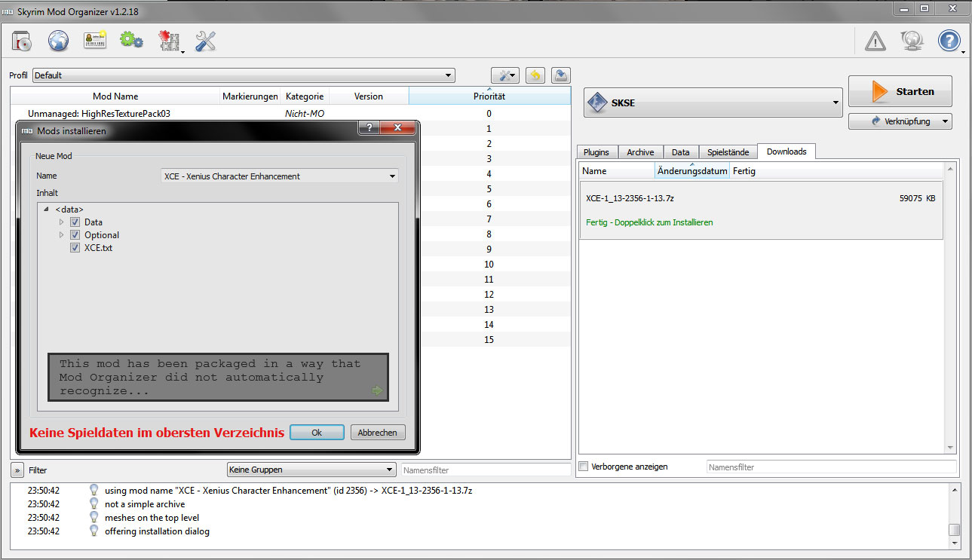Viewport: 972px width, 560px height.
Task: Switch to the Spielstände tab
Action: click(x=728, y=152)
